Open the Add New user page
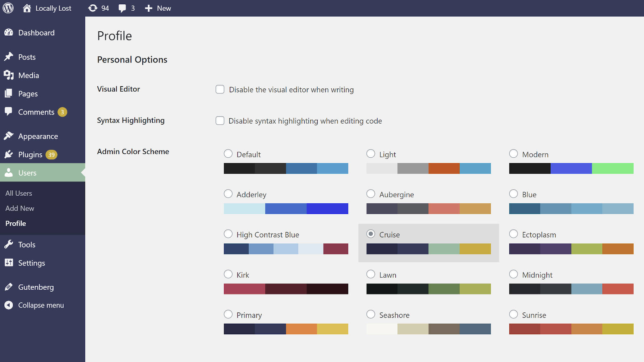 click(20, 208)
